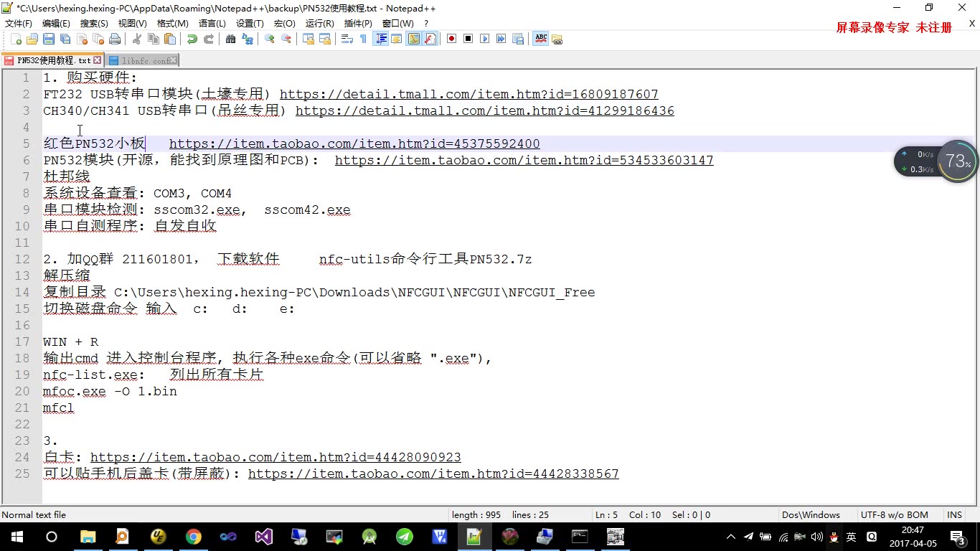Toggle show all characters pilcrow icon

pos(364,39)
